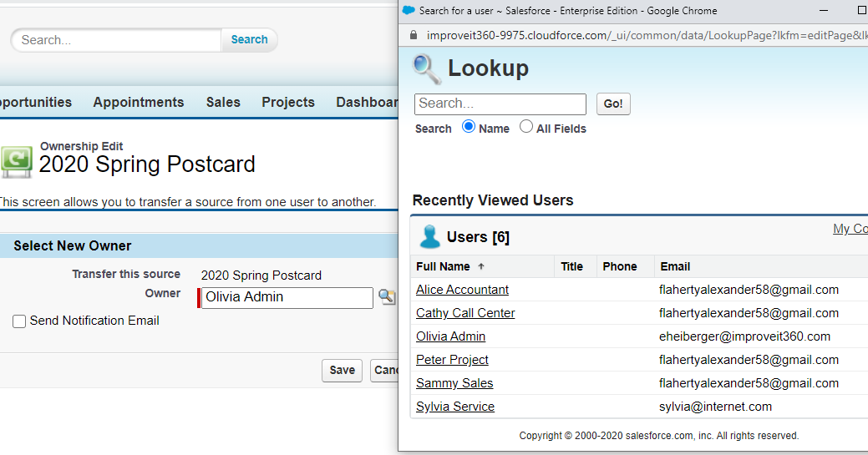The image size is (868, 455).
Task: Sort by Full Name ascending arrow
Action: [x=481, y=266]
